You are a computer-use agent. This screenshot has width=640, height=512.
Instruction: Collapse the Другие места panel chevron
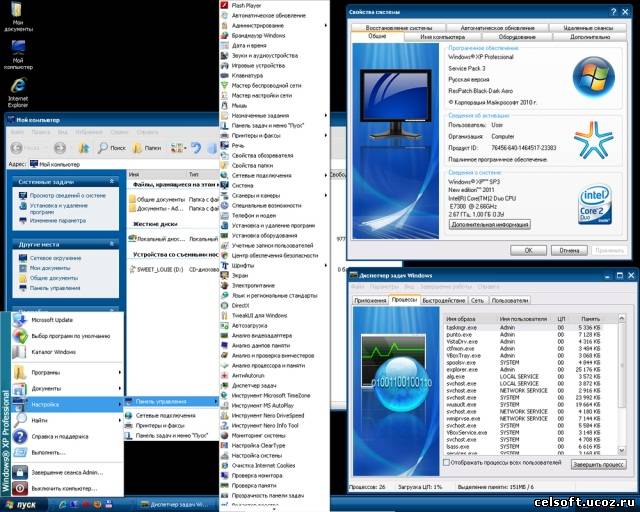[x=112, y=244]
